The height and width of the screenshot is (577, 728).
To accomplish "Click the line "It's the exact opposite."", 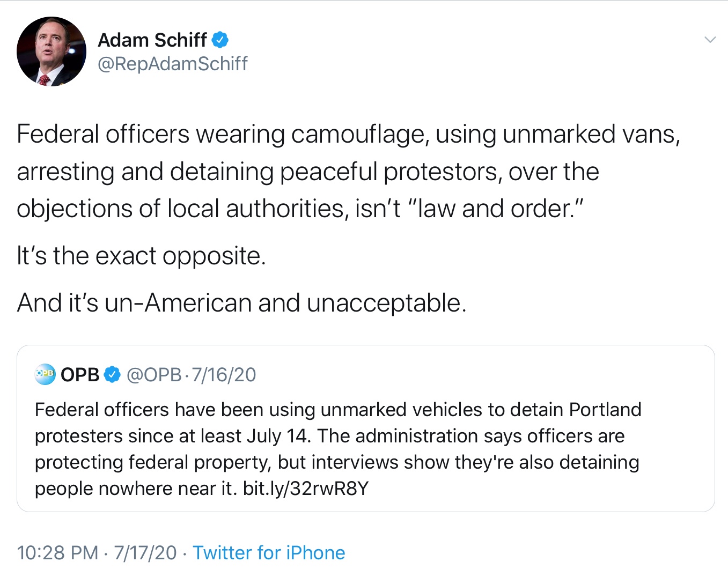I will point(142,256).
